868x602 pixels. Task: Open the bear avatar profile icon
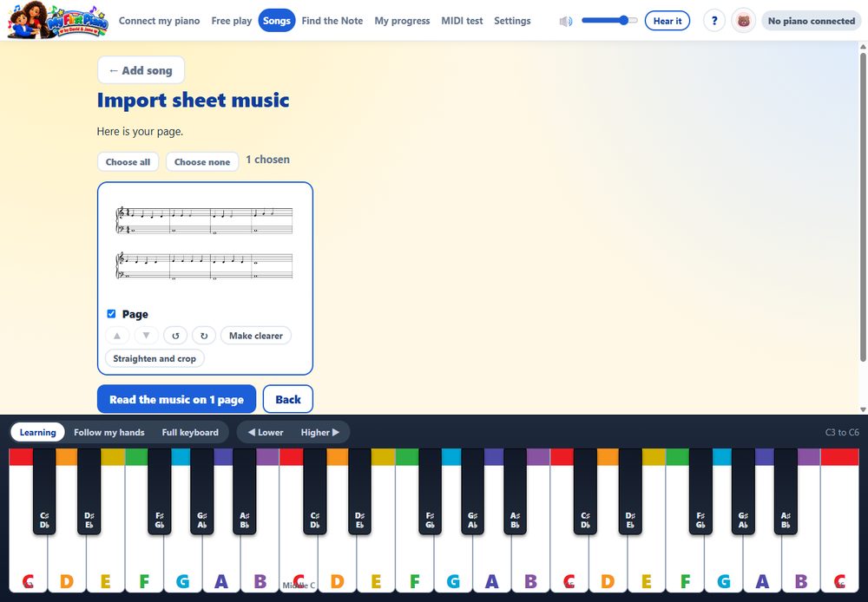pos(744,21)
